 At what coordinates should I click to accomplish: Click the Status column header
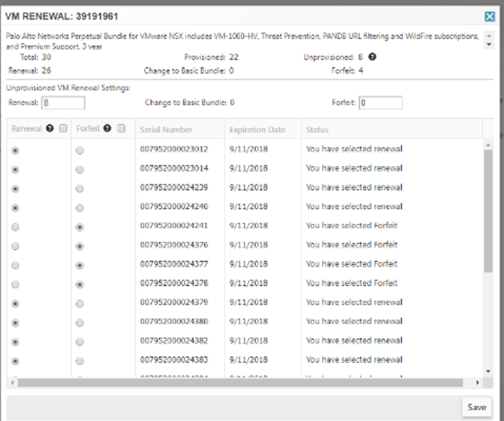[x=317, y=130]
